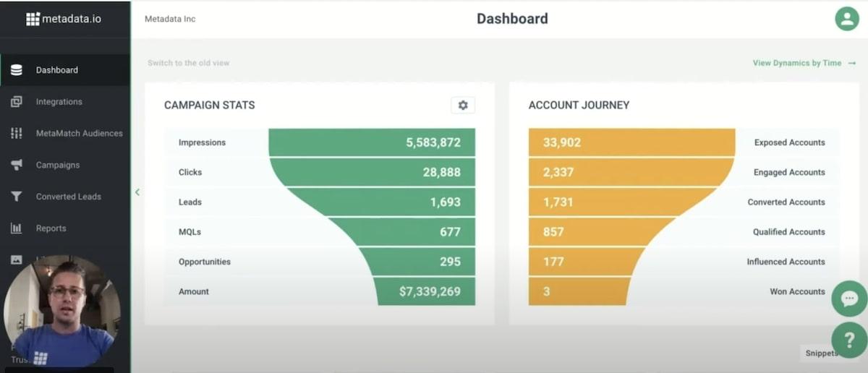Viewport: 868px width, 373px height.
Task: Click the 'Leads' row label
Action: point(190,202)
